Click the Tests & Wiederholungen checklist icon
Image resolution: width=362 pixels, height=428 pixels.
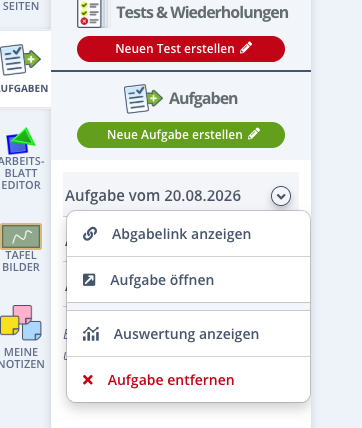tap(92, 13)
